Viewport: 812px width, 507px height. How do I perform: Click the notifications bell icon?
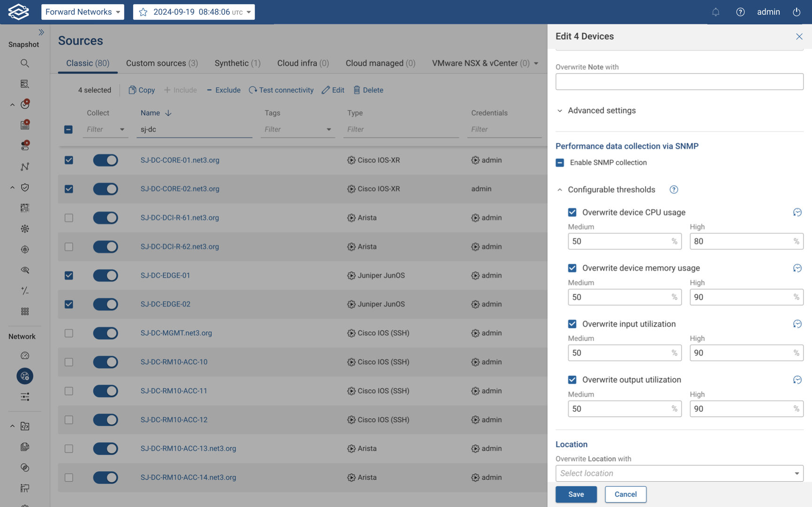pyautogui.click(x=716, y=12)
